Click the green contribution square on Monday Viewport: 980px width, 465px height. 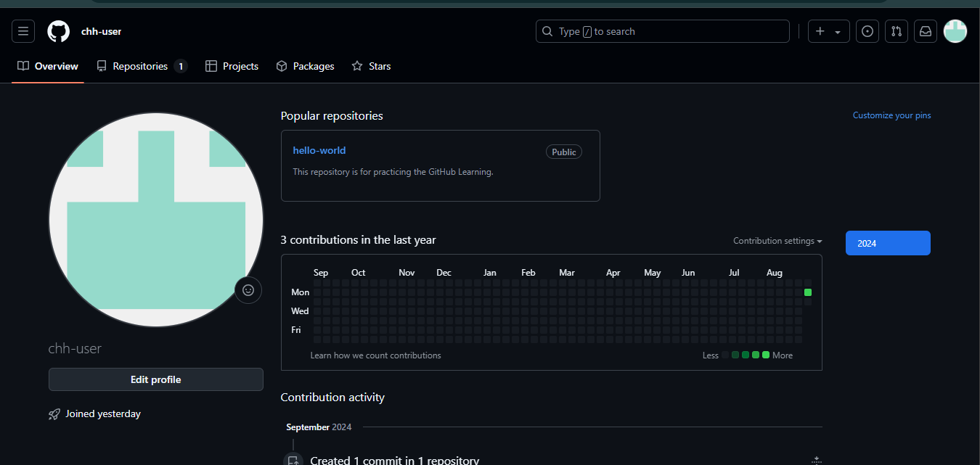[808, 292]
